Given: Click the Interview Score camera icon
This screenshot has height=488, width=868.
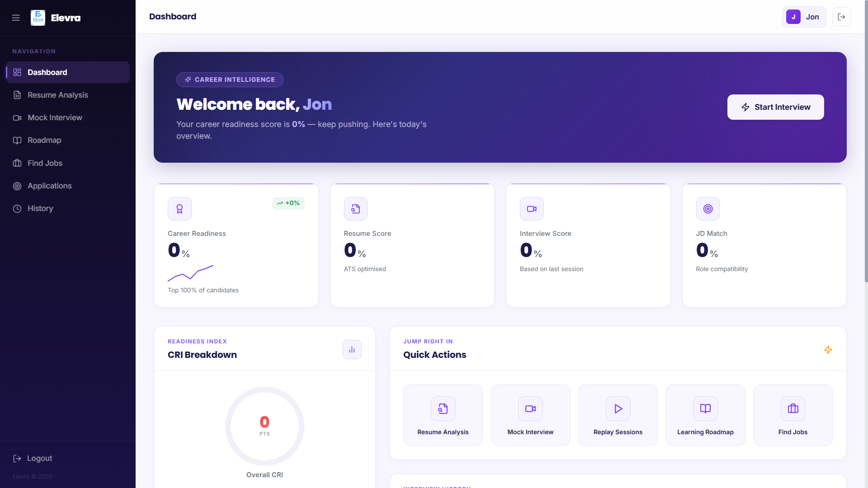Looking at the screenshot, I should (532, 209).
